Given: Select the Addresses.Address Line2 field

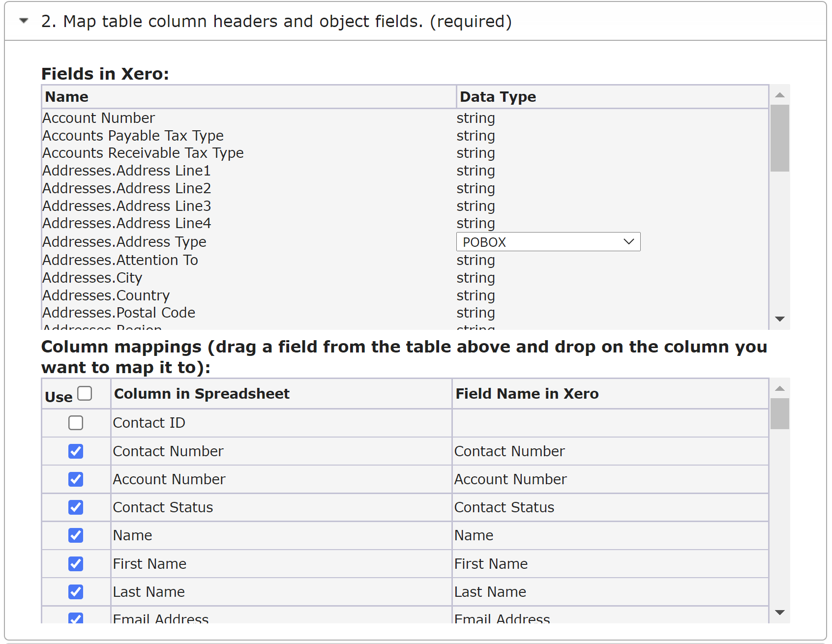Looking at the screenshot, I should coord(126,188).
